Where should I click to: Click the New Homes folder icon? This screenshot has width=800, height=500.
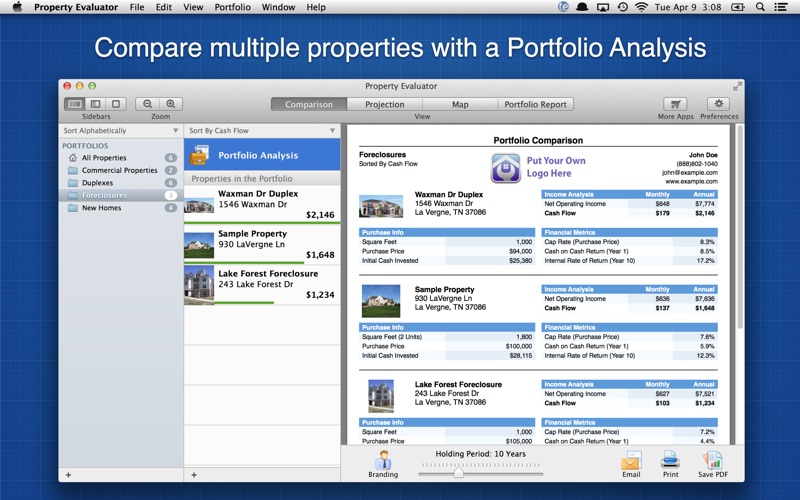tap(73, 208)
